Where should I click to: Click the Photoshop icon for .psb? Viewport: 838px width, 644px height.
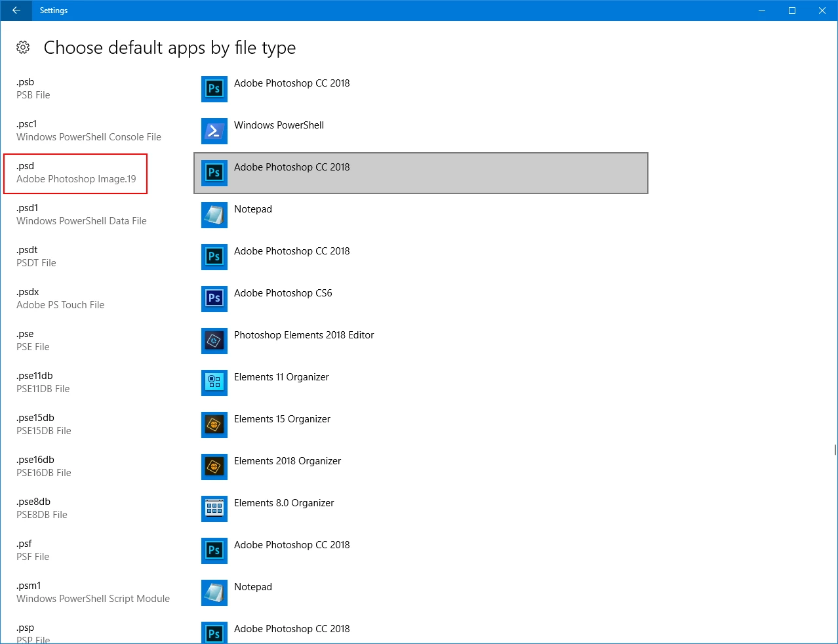coord(214,89)
